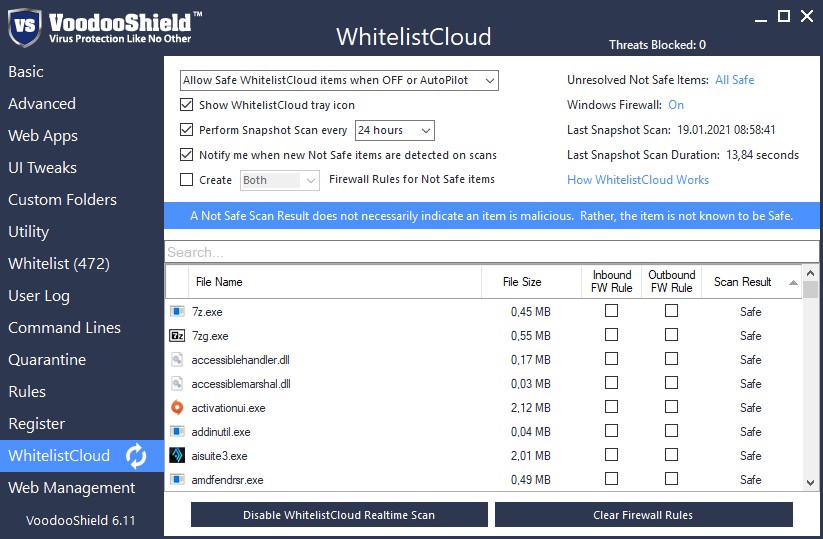Screen dimensions: 823x539
Task: Select the activationui.exe file name
Action: [x=228, y=408]
